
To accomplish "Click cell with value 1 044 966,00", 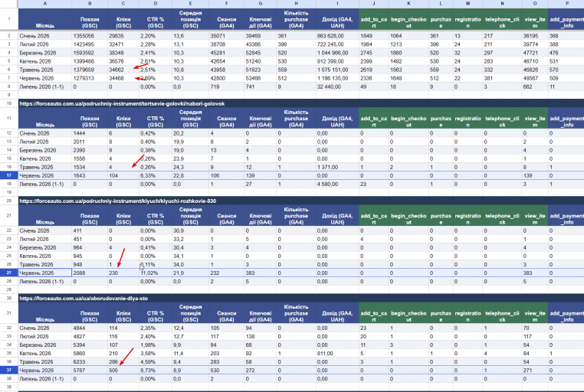I will pyautogui.click(x=337, y=53).
